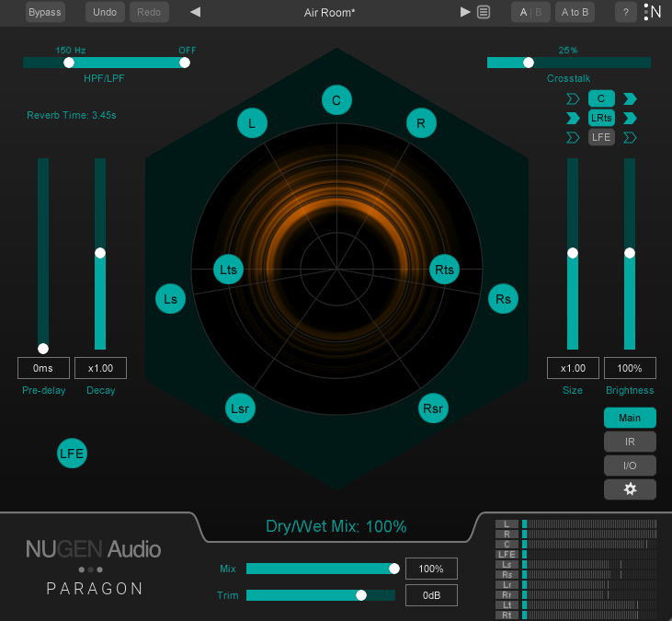The height and width of the screenshot is (621, 672).
Task: Switch to I/O tab
Action: [630, 466]
